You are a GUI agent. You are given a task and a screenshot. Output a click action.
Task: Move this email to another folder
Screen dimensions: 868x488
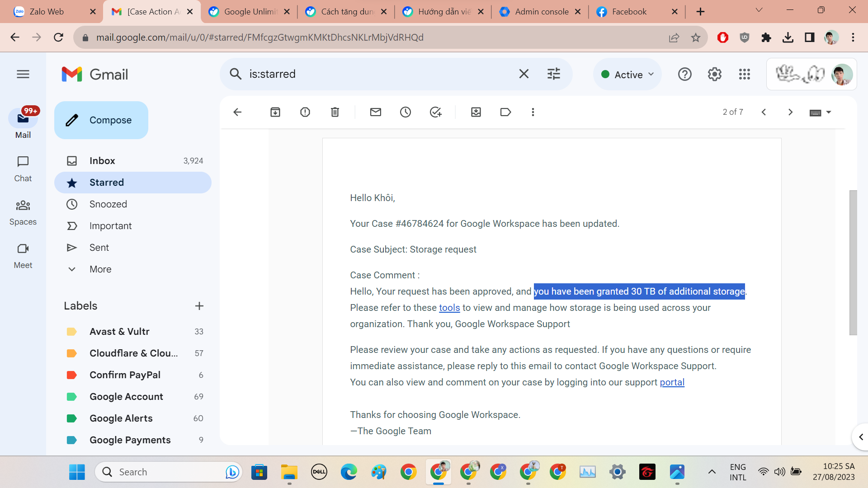476,112
